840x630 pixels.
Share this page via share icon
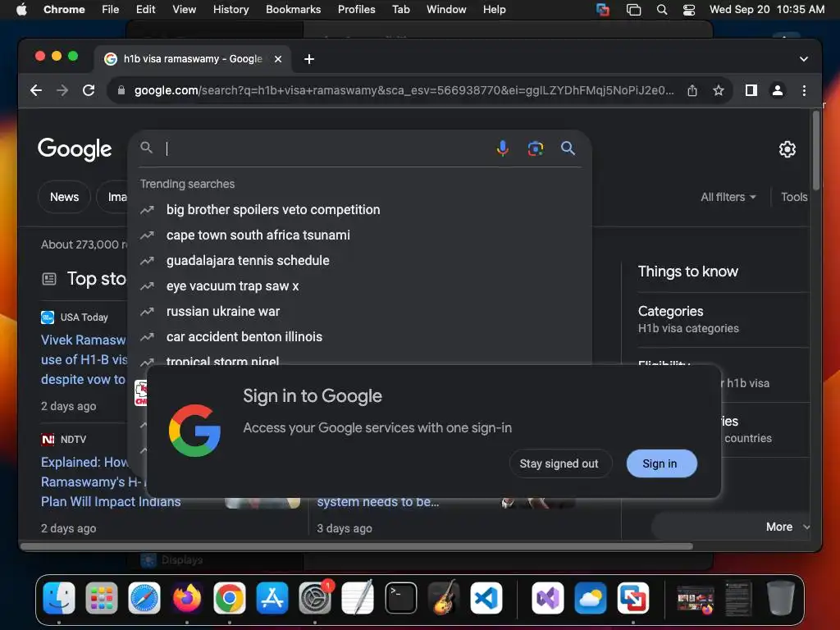[x=692, y=90]
